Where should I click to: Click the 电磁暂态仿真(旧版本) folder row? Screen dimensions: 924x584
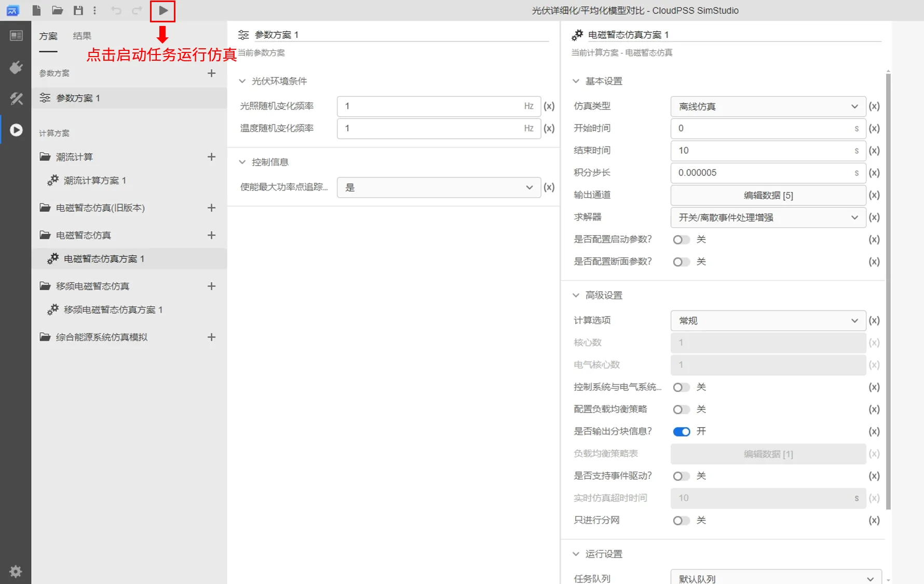[129, 208]
